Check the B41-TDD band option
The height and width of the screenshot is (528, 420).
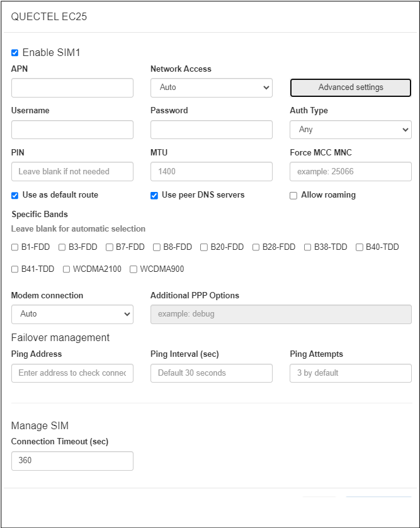pos(15,269)
